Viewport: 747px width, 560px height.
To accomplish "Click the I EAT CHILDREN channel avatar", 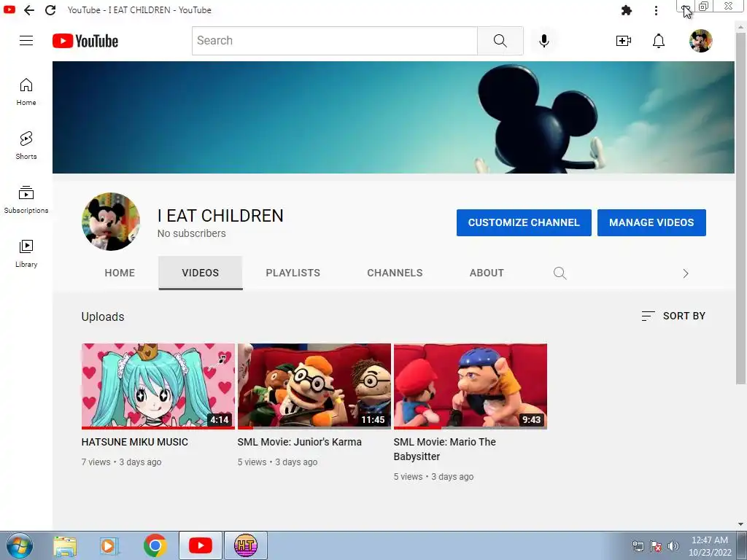I will 111,222.
